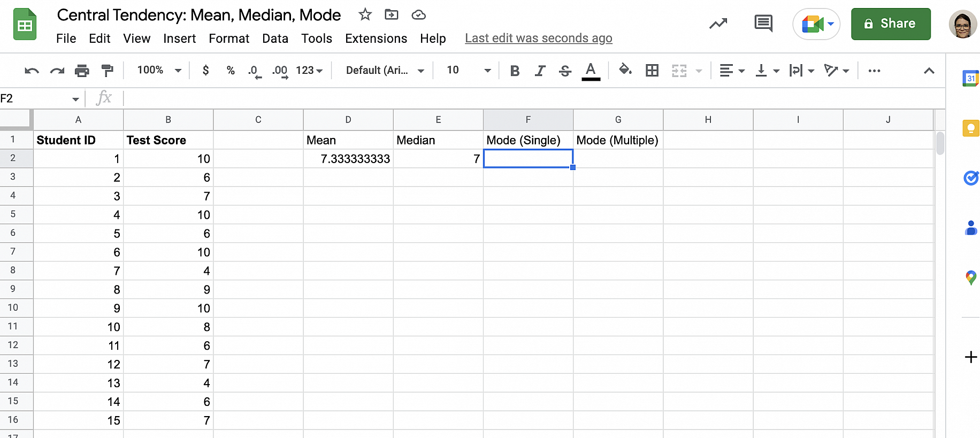
Task: Open the zoom level dropdown
Action: pos(159,70)
